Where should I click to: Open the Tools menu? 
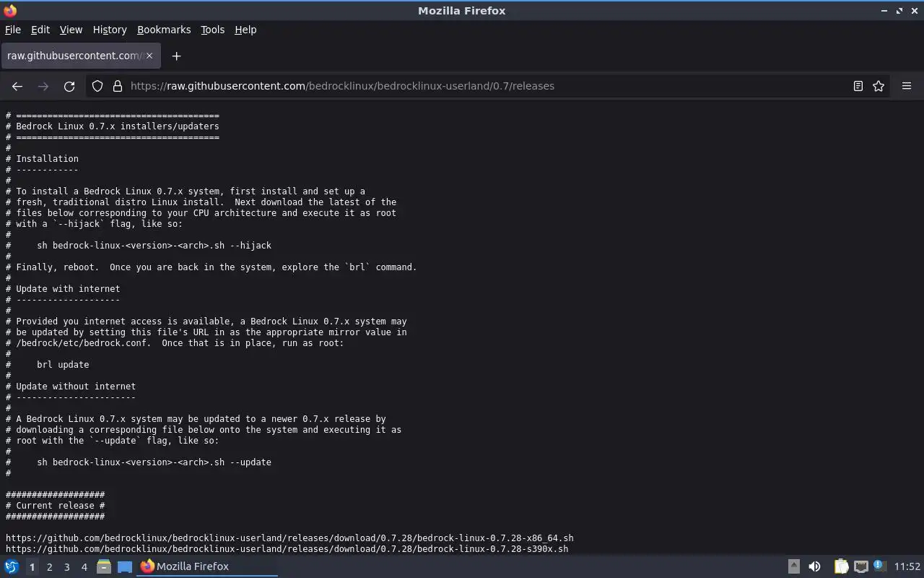(x=212, y=30)
